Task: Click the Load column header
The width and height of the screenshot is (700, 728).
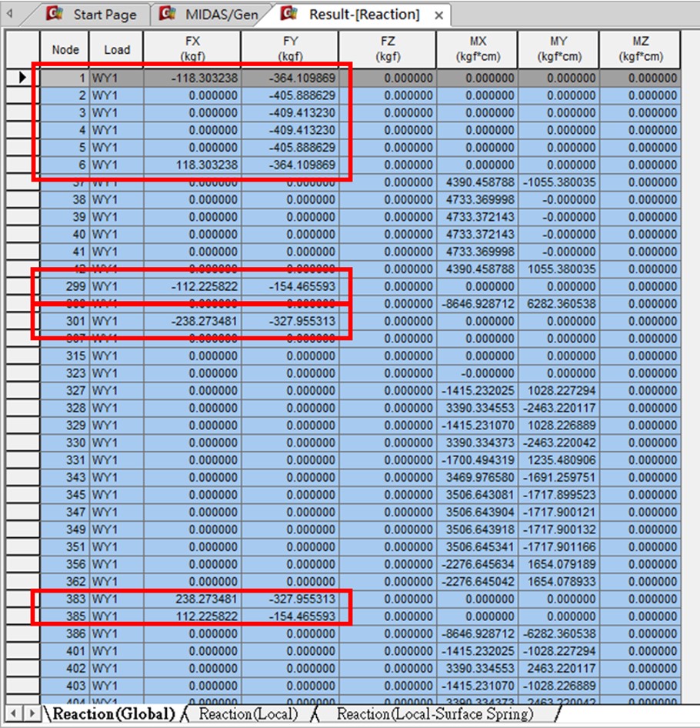Action: [x=116, y=49]
